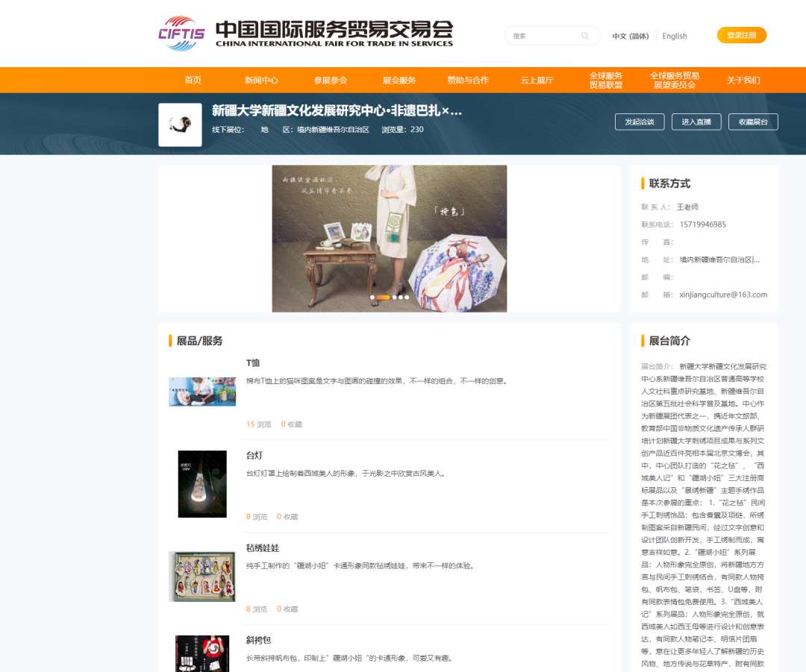Click the booth logo thumbnail in the banner
Screen dimensions: 806x672
(x=180, y=125)
